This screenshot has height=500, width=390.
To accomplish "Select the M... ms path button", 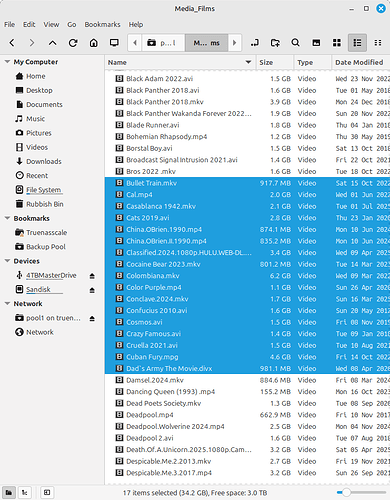I will click(x=207, y=43).
